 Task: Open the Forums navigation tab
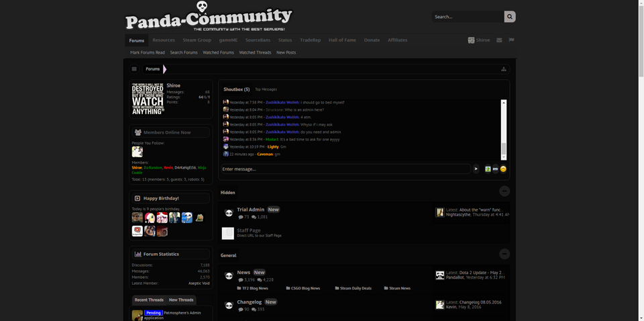coord(137,40)
